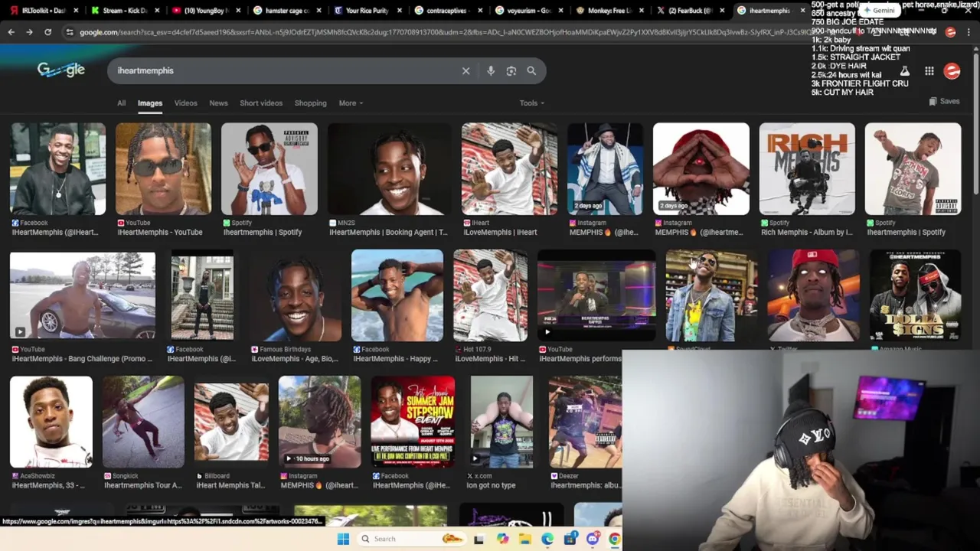Switch to the Videos tab
The width and height of the screenshot is (980, 551).
pos(185,103)
